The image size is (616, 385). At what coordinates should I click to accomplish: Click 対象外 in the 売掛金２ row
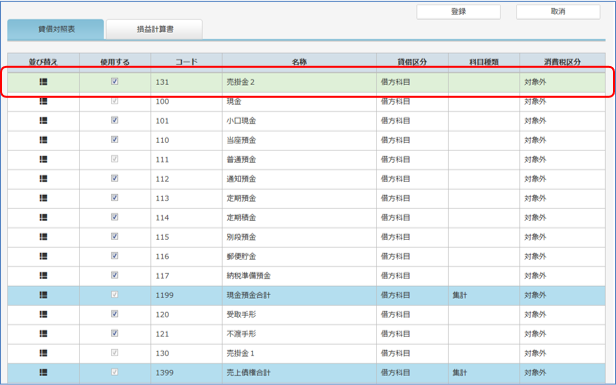(x=535, y=82)
